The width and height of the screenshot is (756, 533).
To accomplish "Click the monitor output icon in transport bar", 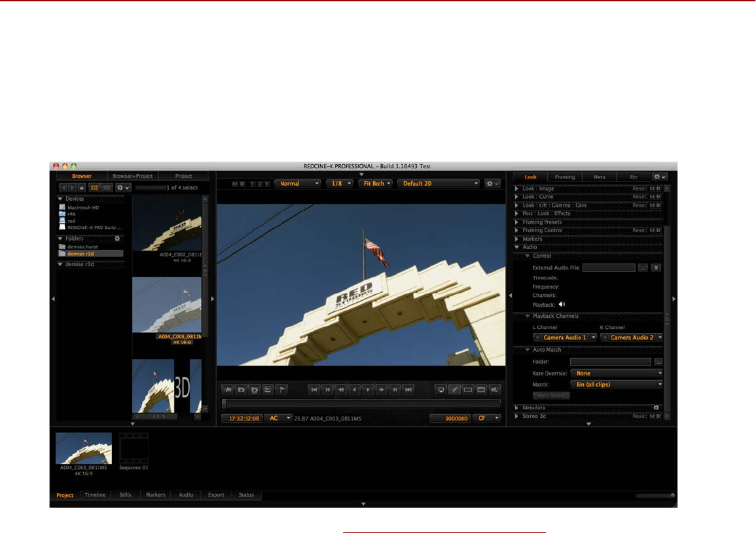I will pos(441,390).
